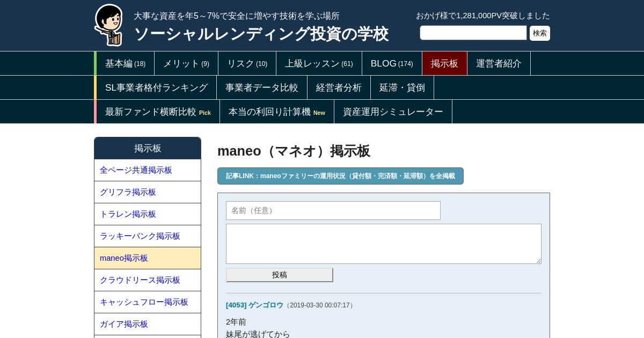Go to BLOG (174) section
This screenshot has height=338, width=644.
(x=392, y=63)
